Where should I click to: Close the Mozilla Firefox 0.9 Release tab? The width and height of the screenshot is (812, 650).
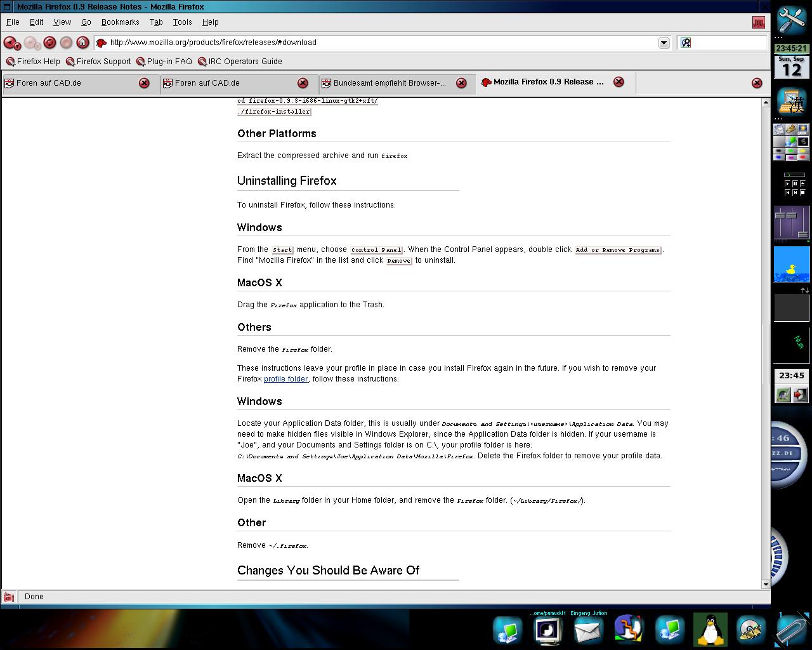pyautogui.click(x=619, y=82)
